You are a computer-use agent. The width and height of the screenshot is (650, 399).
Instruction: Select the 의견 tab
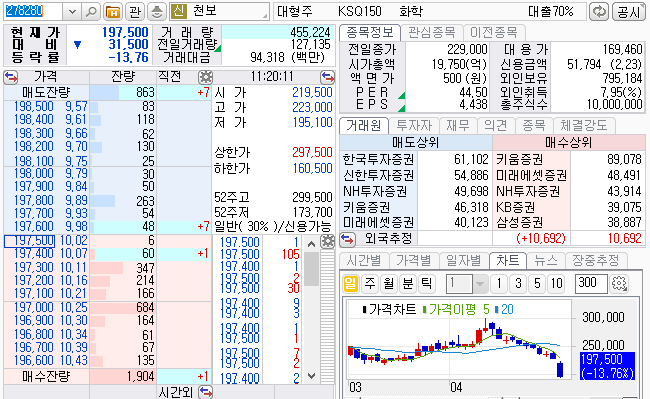[495, 126]
